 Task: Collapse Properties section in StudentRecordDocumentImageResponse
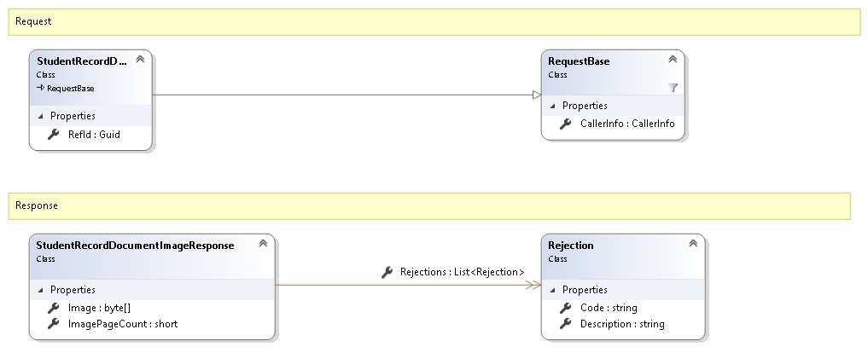click(39, 290)
